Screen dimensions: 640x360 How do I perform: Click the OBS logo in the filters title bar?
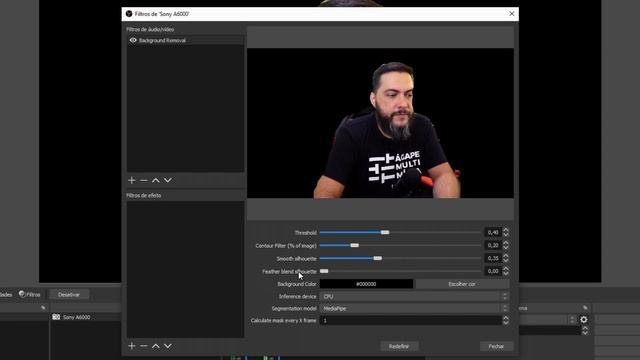tap(129, 14)
